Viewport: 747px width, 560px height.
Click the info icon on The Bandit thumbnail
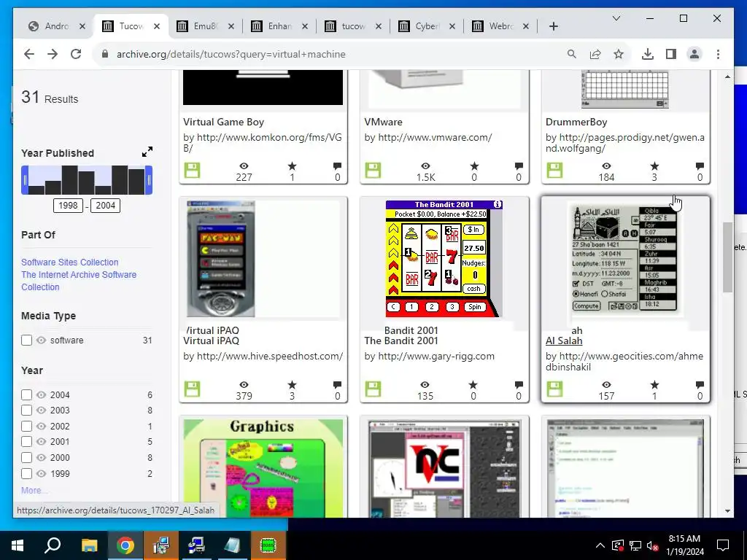click(x=498, y=204)
